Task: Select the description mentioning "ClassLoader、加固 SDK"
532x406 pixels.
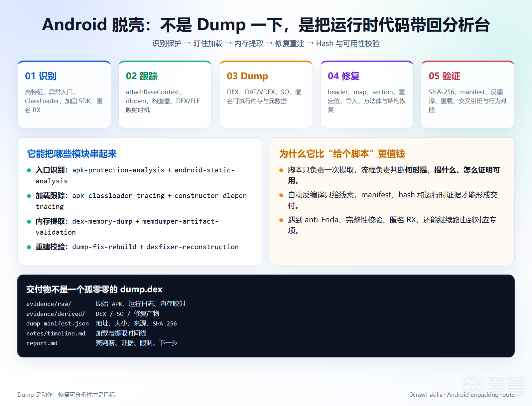Action: point(64,101)
